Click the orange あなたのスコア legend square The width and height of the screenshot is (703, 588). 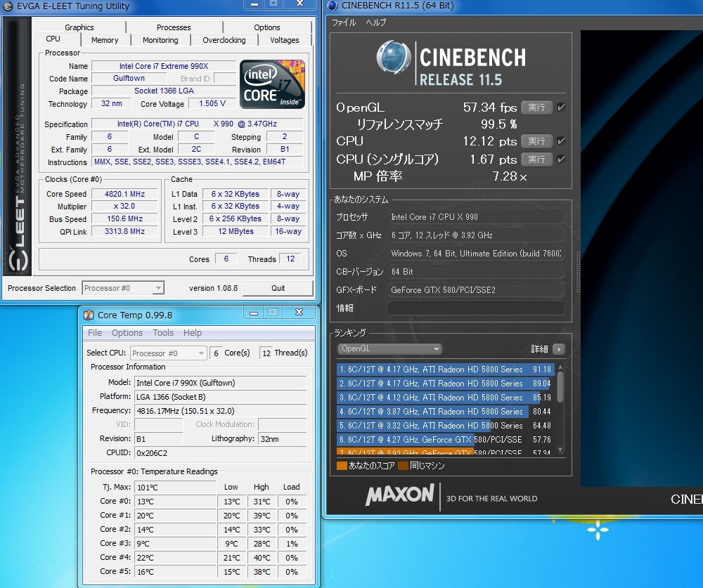coord(342,465)
